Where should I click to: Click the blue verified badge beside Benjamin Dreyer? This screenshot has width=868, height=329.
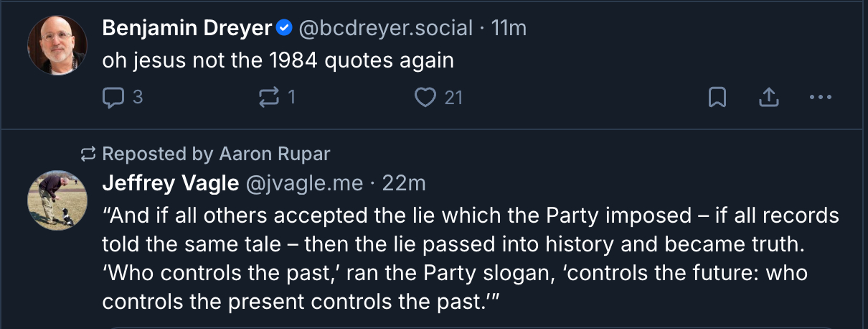tap(284, 29)
